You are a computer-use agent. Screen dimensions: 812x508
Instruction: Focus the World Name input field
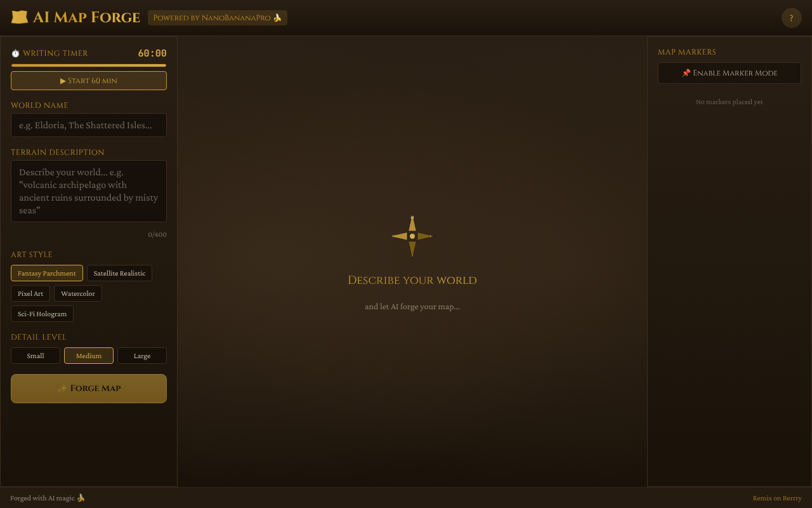tap(89, 125)
